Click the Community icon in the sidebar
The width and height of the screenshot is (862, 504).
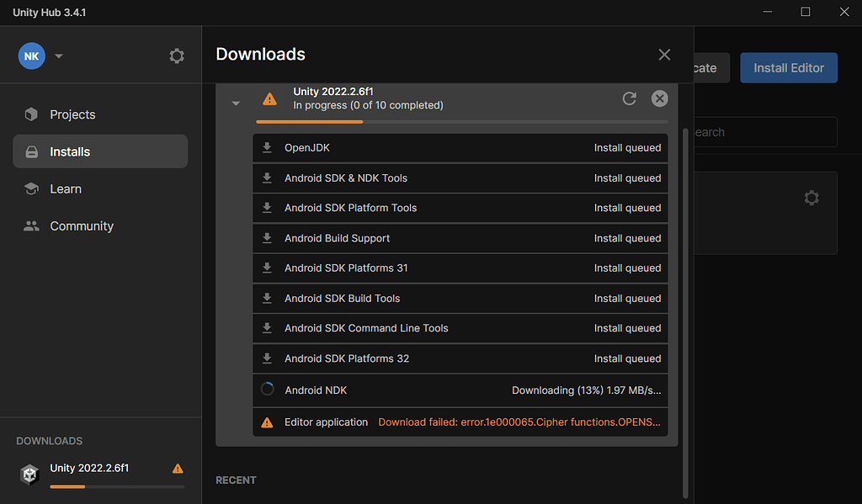pyautogui.click(x=30, y=225)
